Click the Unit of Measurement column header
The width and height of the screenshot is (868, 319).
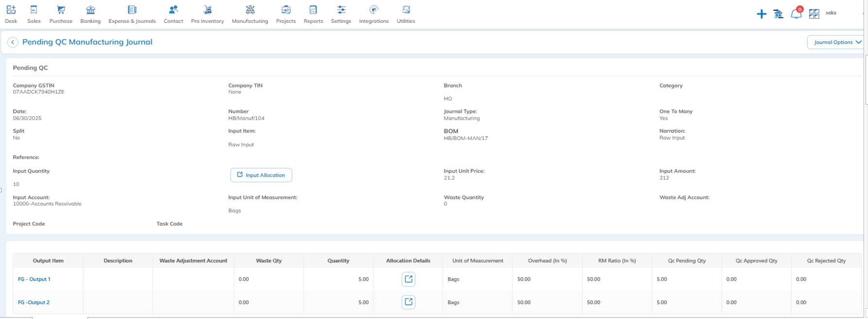click(x=478, y=261)
